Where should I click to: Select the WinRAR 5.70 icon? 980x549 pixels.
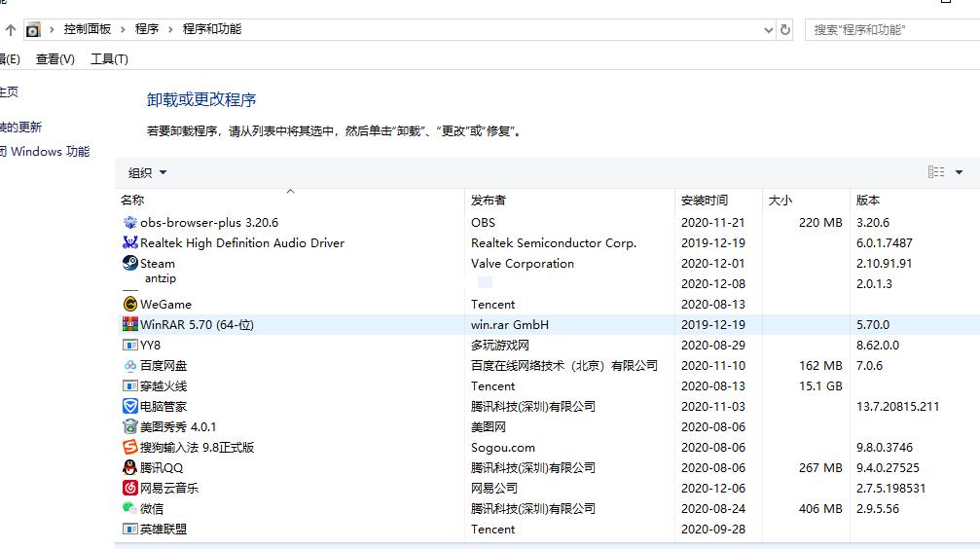click(x=130, y=324)
